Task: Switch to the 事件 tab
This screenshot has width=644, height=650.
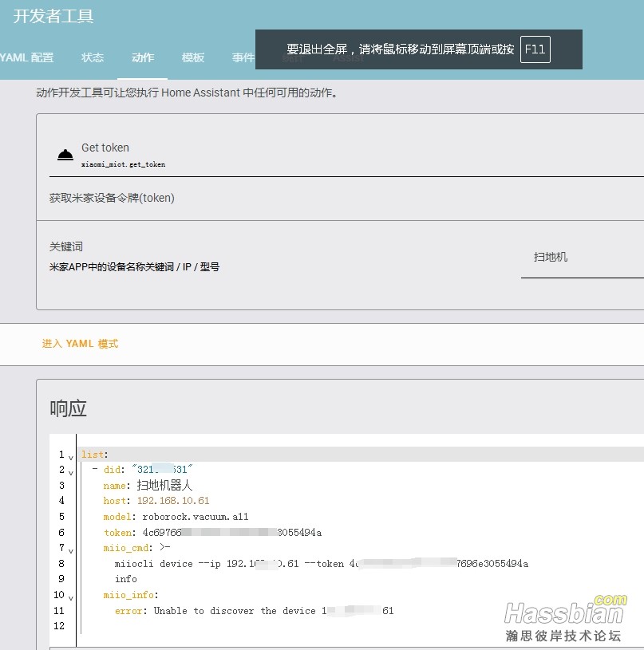Action: pos(243,57)
